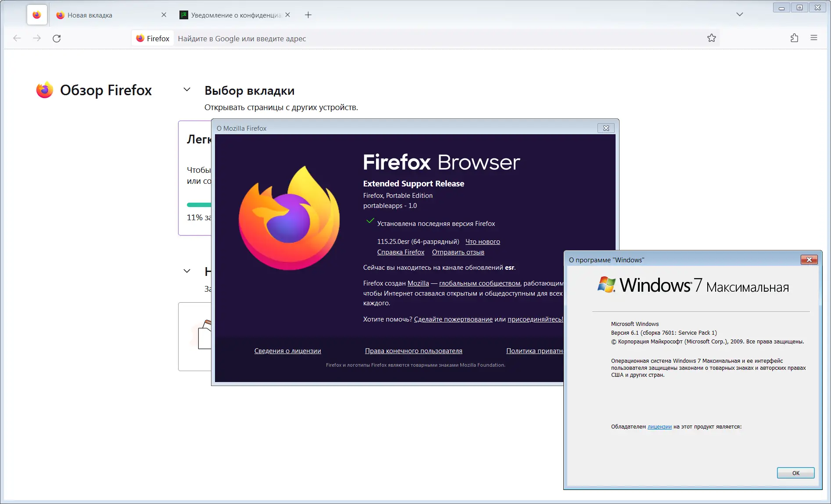Open the extensions toolbar icon
Viewport: 831px width, 504px height.
pyautogui.click(x=793, y=38)
